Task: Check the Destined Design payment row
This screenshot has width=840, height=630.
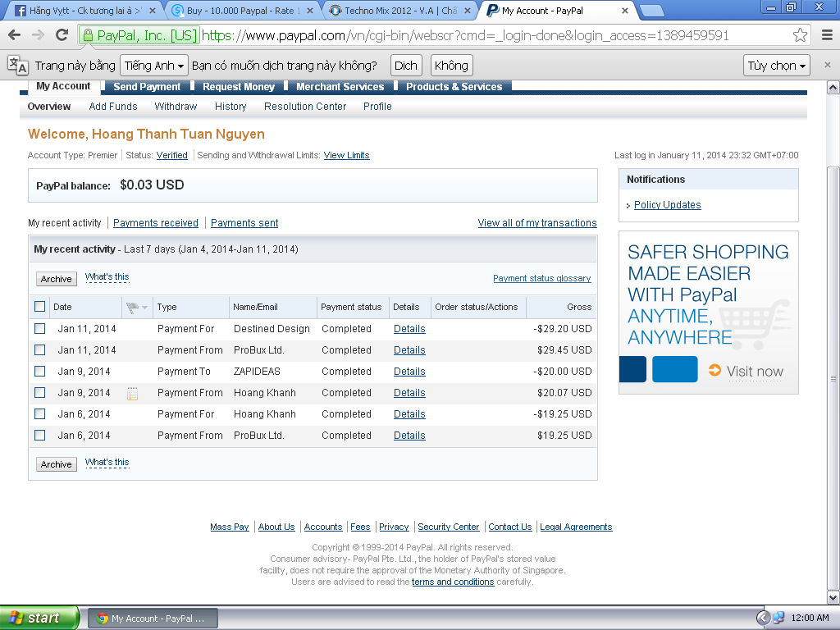Action: tap(39, 328)
